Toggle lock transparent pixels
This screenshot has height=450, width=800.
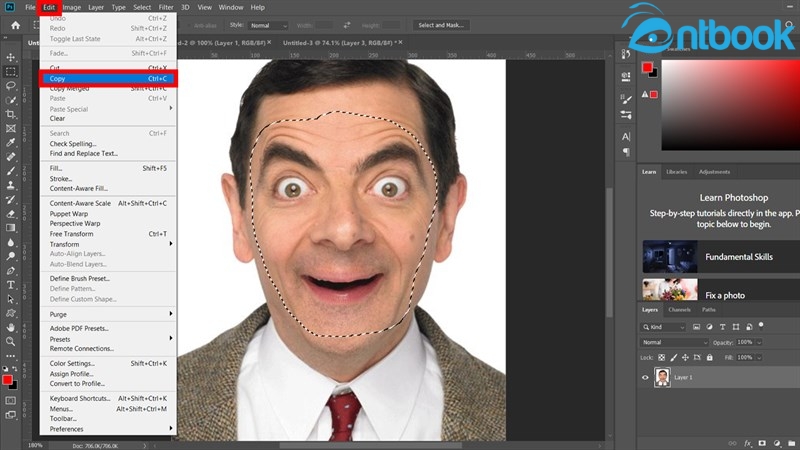661,358
